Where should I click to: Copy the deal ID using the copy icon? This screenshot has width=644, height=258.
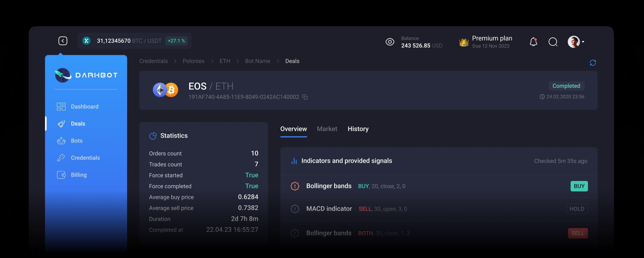pos(305,97)
